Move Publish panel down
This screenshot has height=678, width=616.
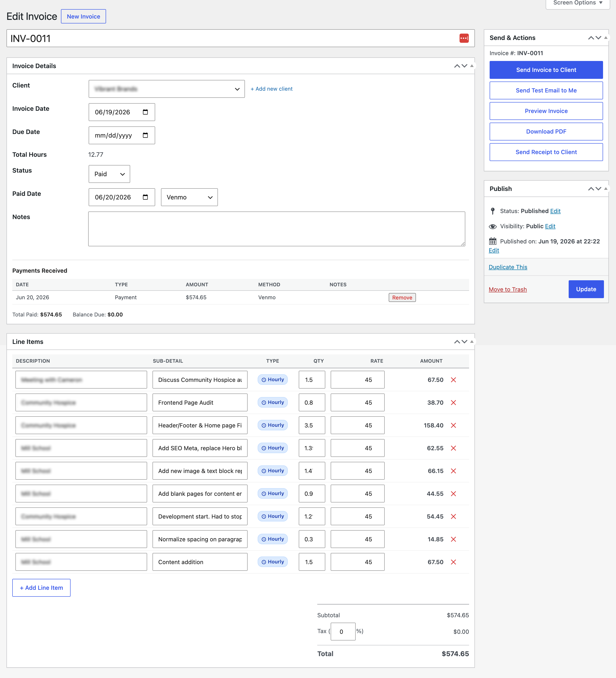click(x=598, y=189)
